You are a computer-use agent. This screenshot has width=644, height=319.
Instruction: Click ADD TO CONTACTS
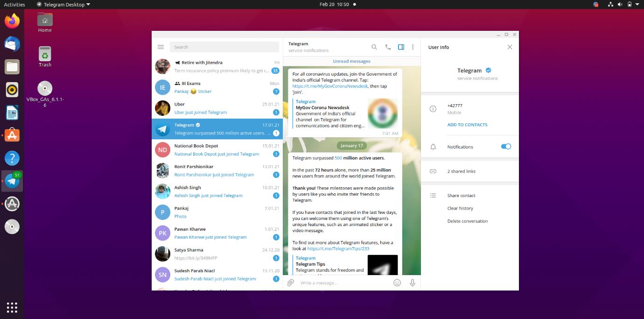(467, 125)
